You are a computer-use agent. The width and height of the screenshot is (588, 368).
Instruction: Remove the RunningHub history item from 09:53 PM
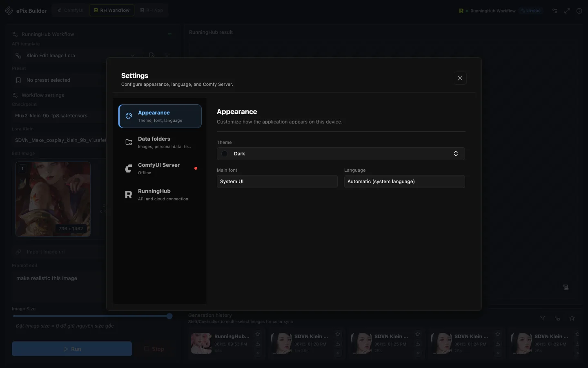[258, 353]
